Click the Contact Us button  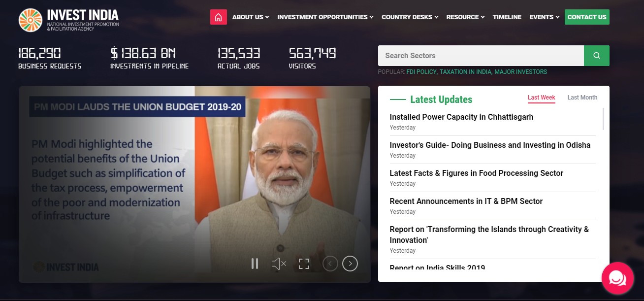[x=587, y=17]
